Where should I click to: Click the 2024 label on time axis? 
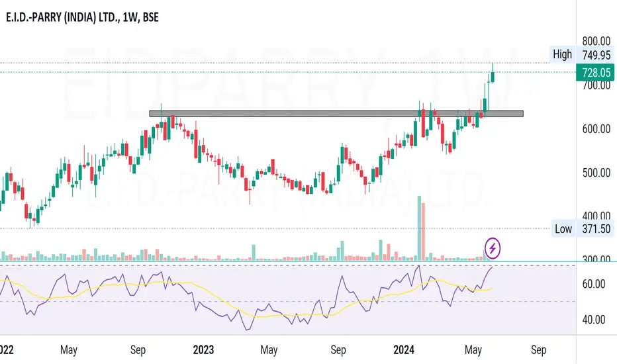(x=404, y=350)
